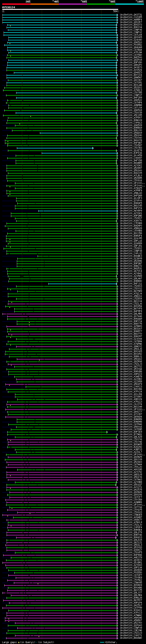This screenshot has width=146, height=644.
Task: Click hit label UniRef100_C5X039
Action: (131, 113)
